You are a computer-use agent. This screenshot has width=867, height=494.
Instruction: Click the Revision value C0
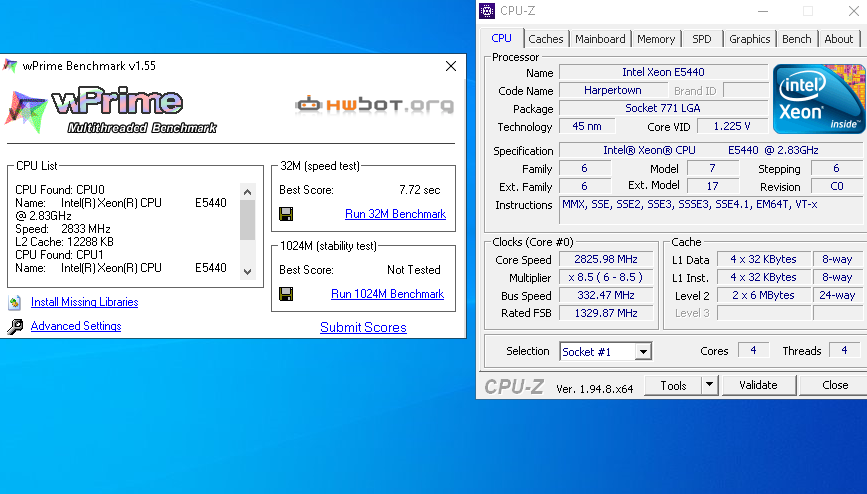[x=837, y=186]
